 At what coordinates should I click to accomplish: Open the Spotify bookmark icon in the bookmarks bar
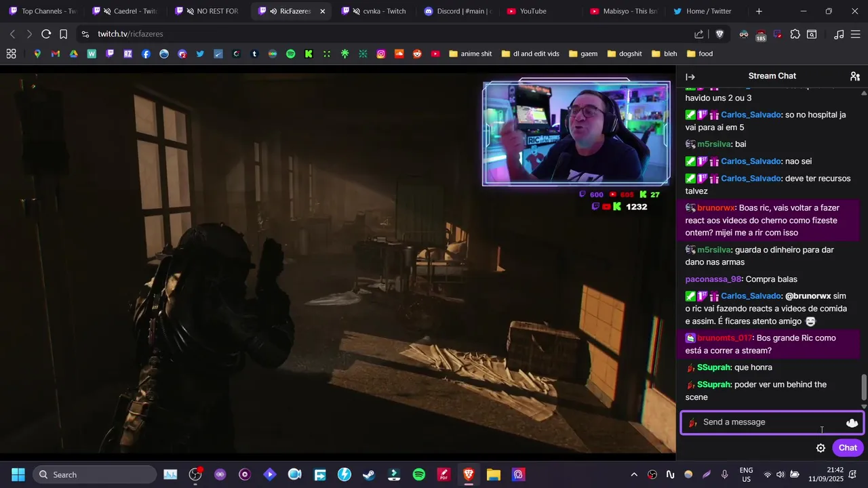pos(290,54)
